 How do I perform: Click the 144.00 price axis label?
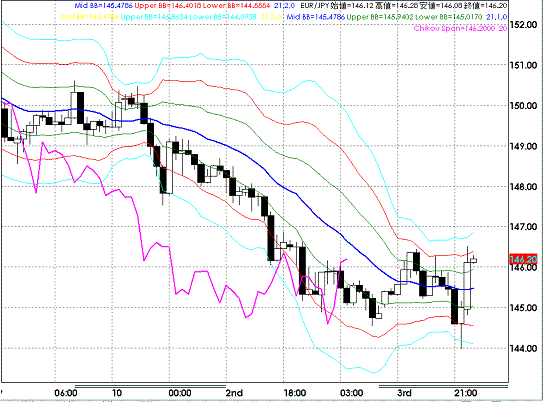click(523, 348)
